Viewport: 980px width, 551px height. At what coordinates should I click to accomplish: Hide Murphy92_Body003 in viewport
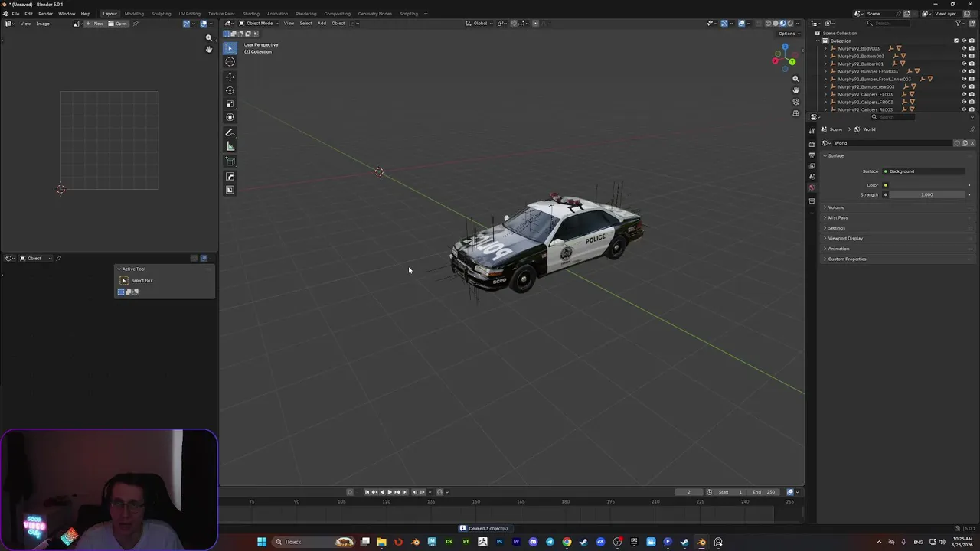pos(963,48)
